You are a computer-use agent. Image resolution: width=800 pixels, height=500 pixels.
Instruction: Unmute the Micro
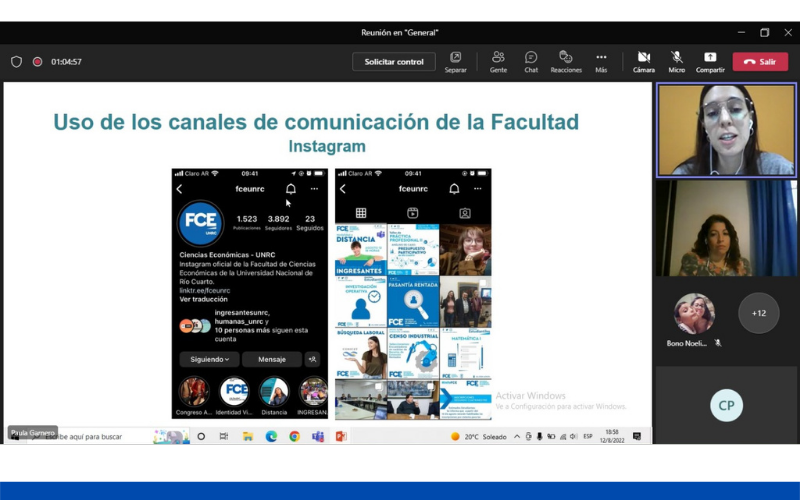677,62
